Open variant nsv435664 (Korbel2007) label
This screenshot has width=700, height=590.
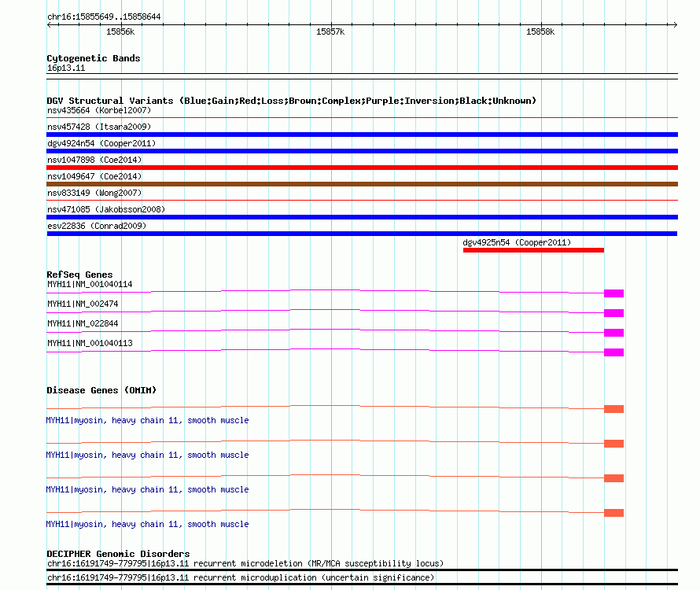99,110
